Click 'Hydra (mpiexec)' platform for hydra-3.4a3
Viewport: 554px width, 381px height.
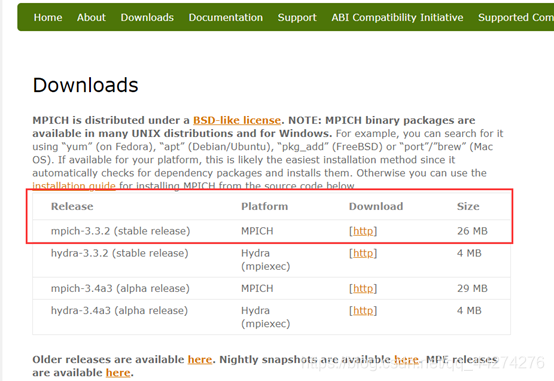coord(266,317)
